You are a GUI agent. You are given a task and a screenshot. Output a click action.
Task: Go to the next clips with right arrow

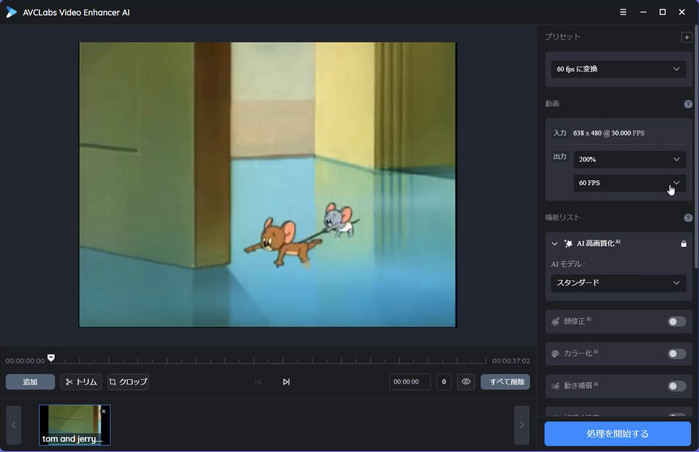522,425
